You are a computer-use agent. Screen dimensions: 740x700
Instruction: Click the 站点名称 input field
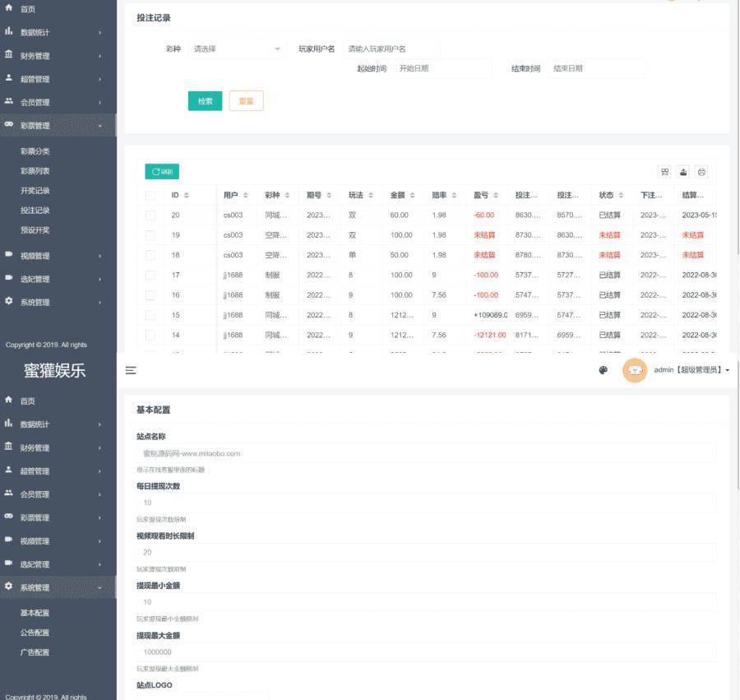tap(427, 453)
